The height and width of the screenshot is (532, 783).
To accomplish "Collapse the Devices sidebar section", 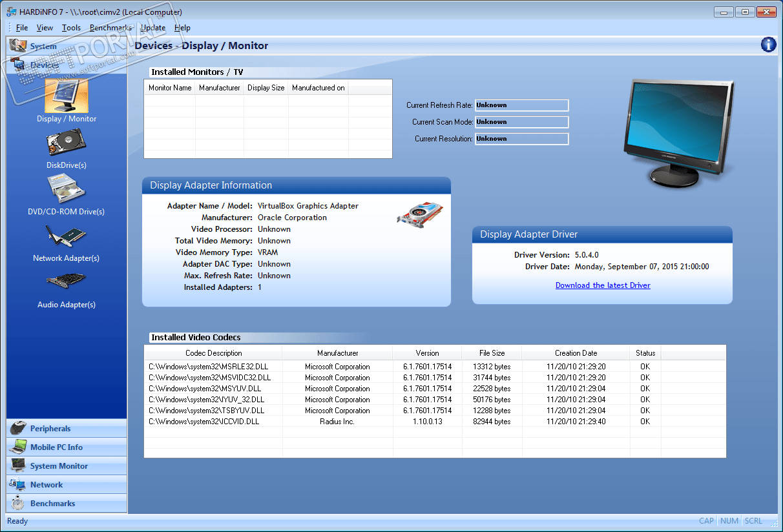I will (67, 65).
